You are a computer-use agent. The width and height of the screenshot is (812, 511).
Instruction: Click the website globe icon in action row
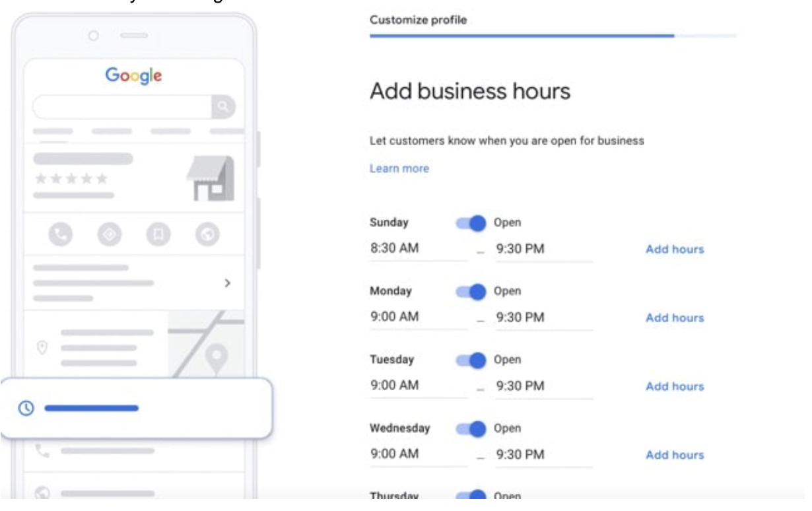coord(207,234)
